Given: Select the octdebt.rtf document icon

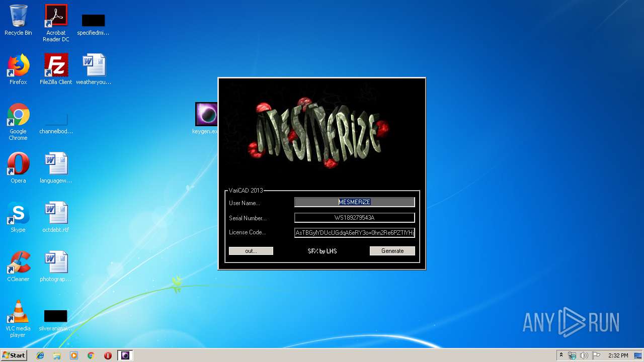Looking at the screenshot, I should (56, 217).
